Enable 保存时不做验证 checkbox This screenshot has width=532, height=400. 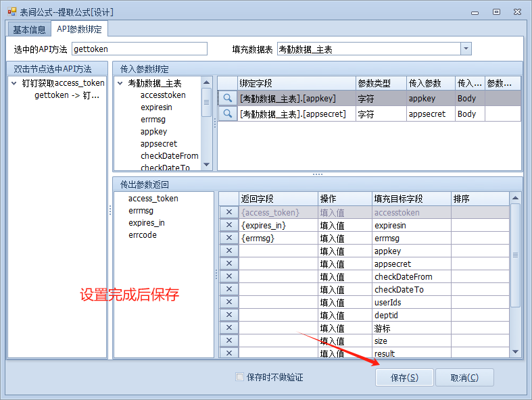point(239,377)
